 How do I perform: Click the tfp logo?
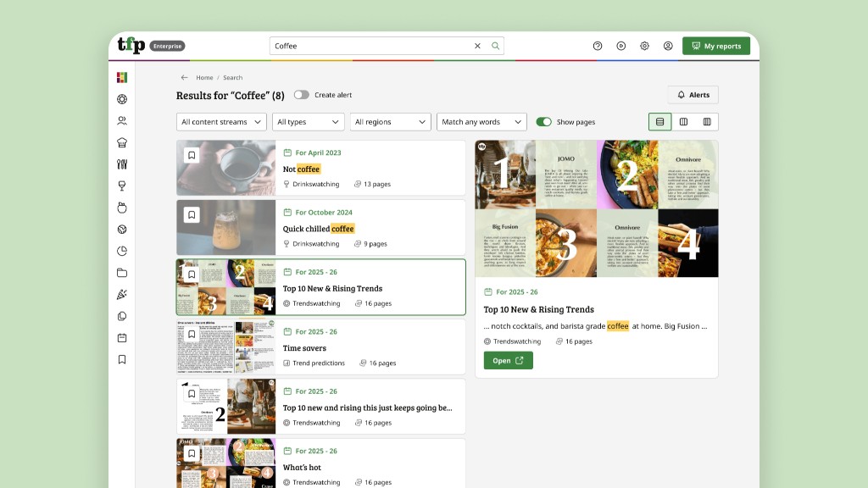[131, 46]
